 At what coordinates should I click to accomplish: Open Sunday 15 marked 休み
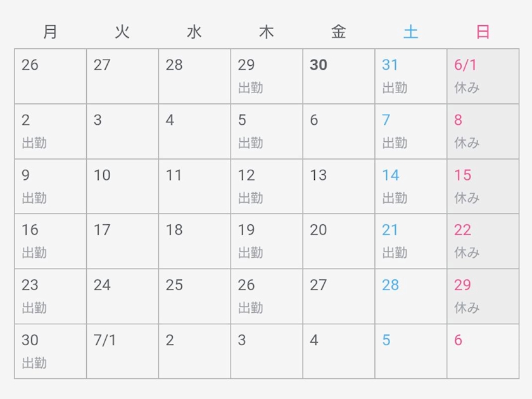click(483, 186)
